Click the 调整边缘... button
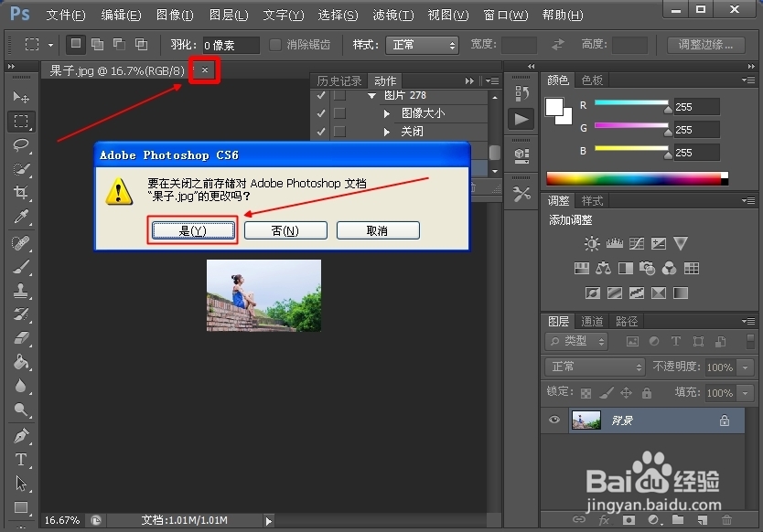 [x=705, y=45]
